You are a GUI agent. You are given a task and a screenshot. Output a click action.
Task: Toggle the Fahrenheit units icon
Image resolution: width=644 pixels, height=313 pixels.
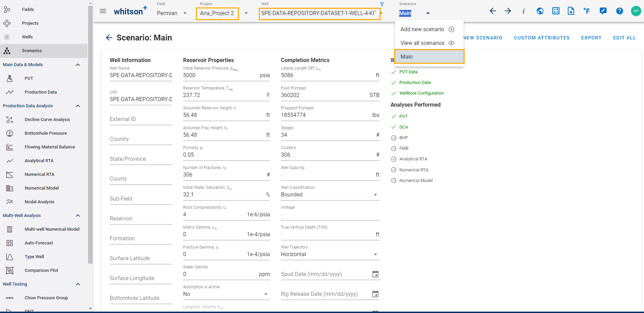(586, 11)
